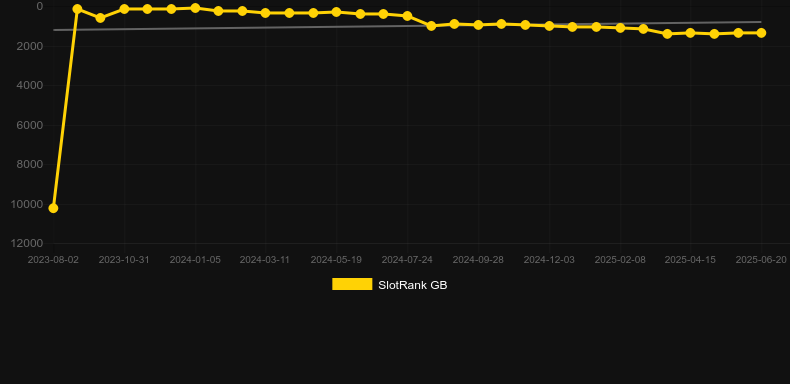Click the data point above 2024-03-11
This screenshot has width=790, height=384.
click(x=266, y=13)
